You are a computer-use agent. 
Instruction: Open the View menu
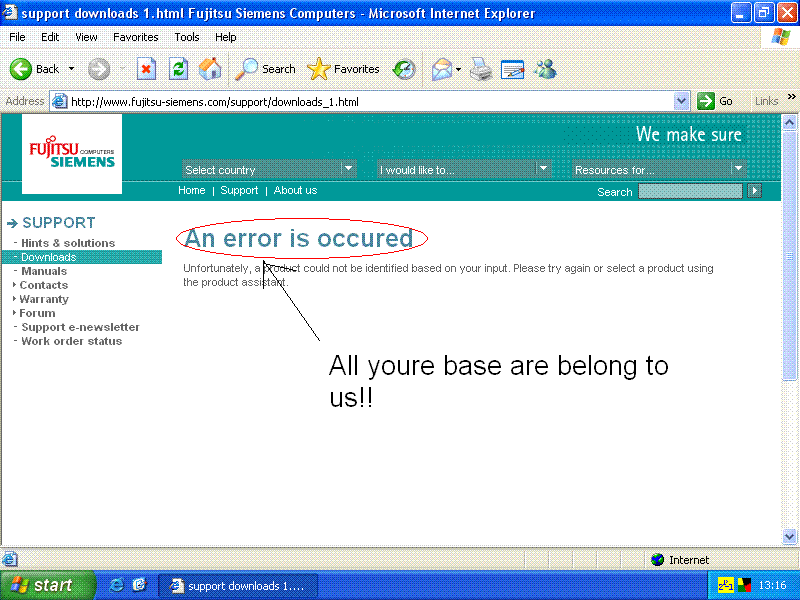point(86,37)
